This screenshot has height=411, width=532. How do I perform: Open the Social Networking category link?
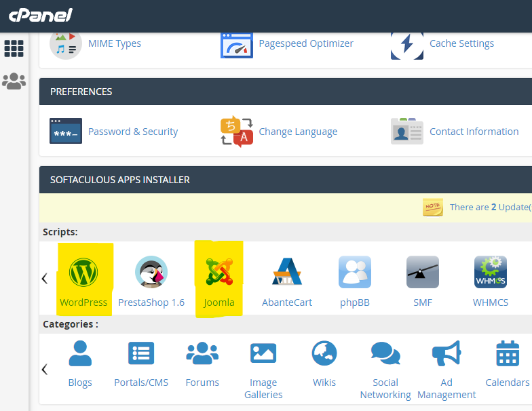click(x=385, y=389)
